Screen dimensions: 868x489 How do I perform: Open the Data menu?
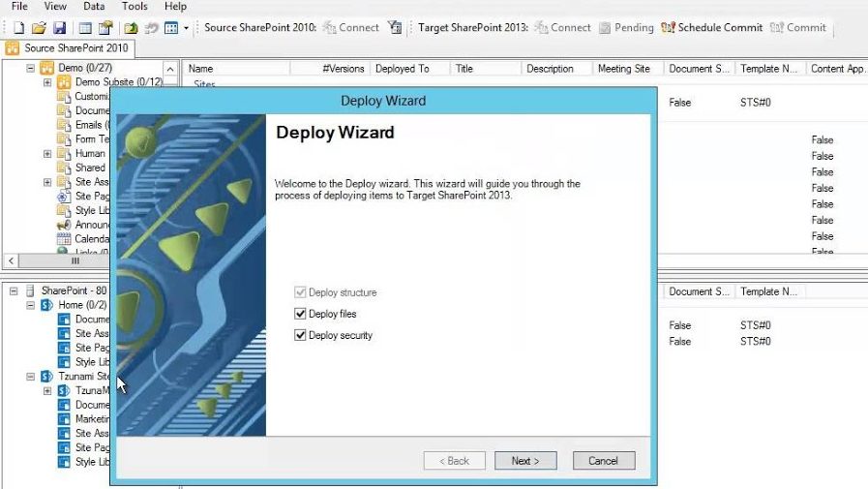(94, 6)
